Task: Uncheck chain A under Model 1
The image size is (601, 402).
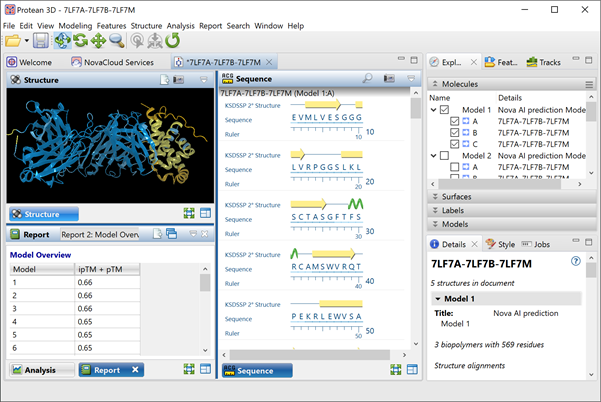Action: click(455, 121)
